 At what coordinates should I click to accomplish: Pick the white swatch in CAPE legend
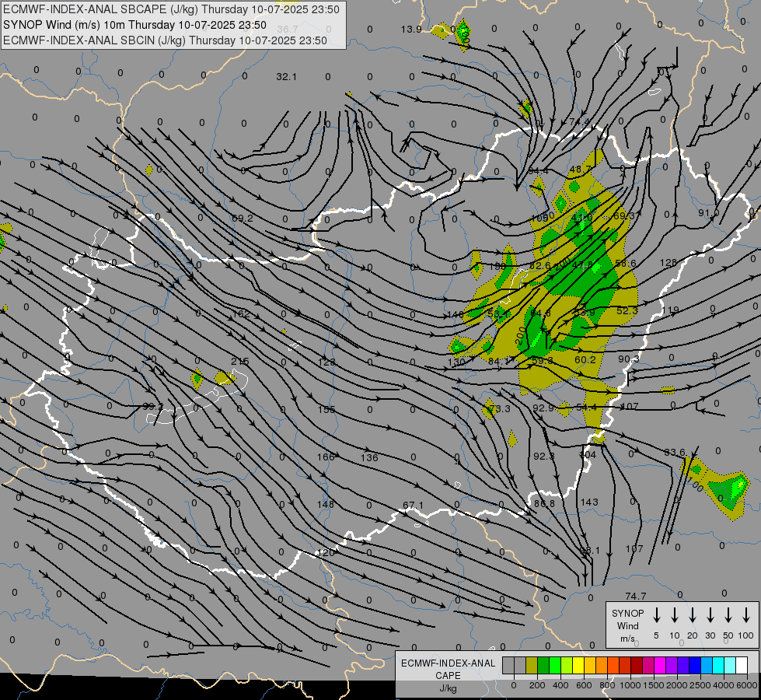click(742, 666)
